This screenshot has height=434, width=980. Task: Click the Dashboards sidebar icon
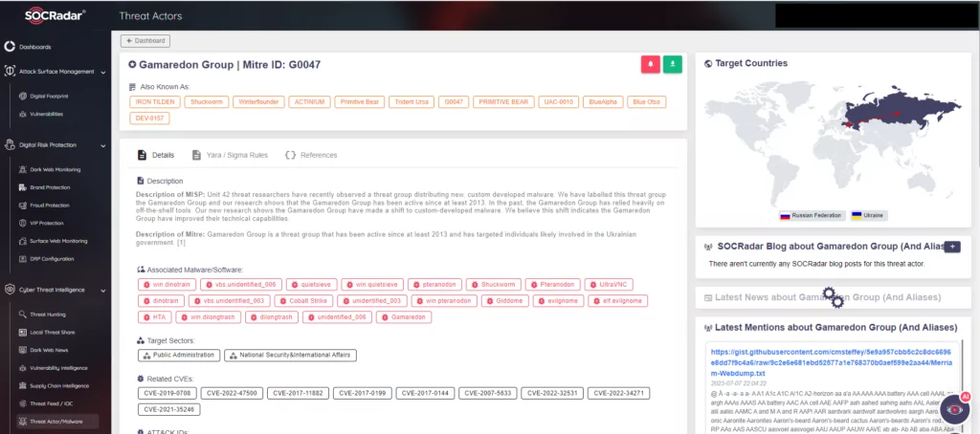(x=10, y=47)
